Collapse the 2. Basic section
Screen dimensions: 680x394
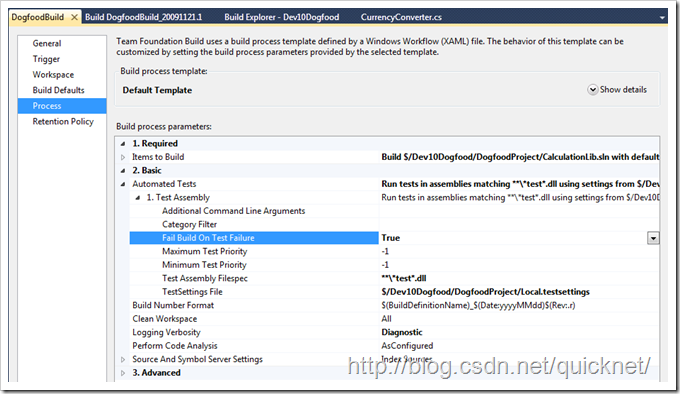[123, 170]
